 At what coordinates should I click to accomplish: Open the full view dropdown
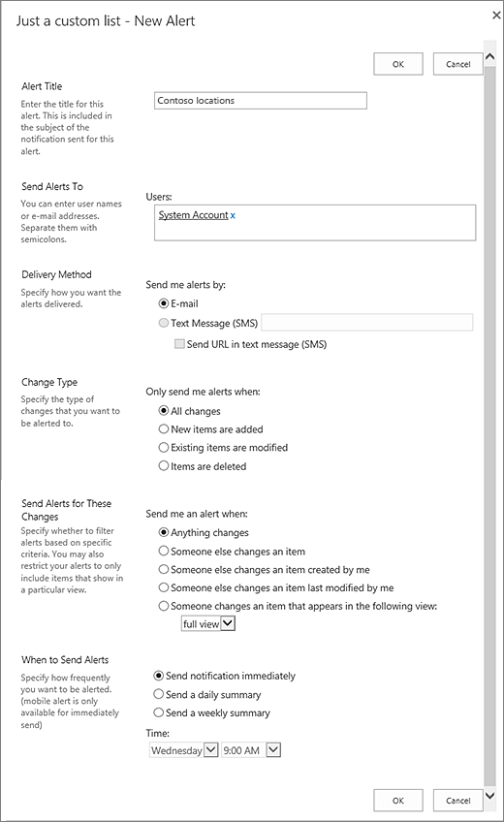[208, 624]
